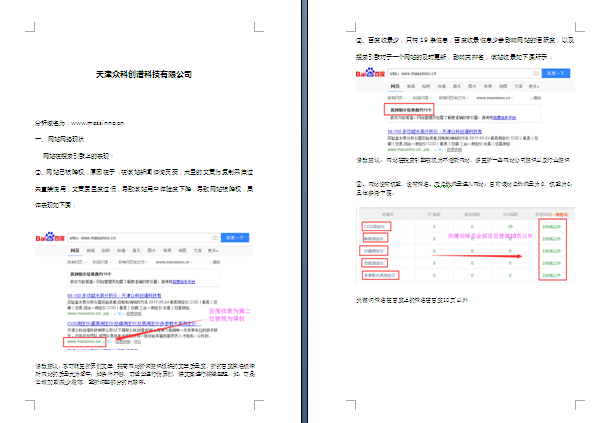Click camera icon in left page search box

pos(217,238)
